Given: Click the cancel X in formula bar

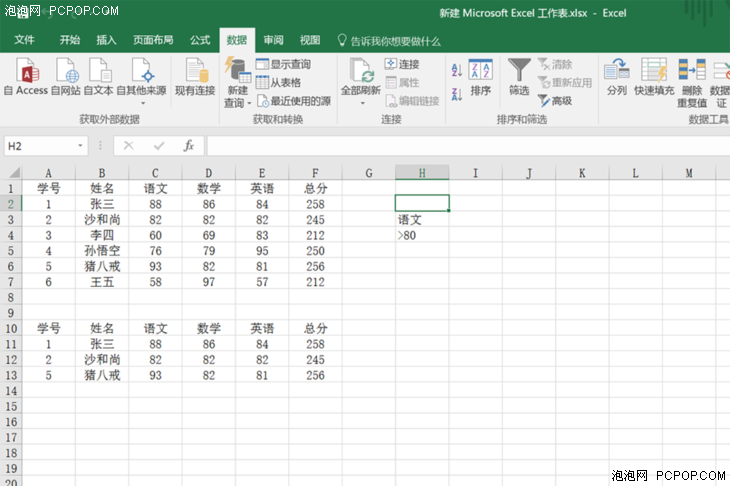Looking at the screenshot, I should (x=129, y=146).
